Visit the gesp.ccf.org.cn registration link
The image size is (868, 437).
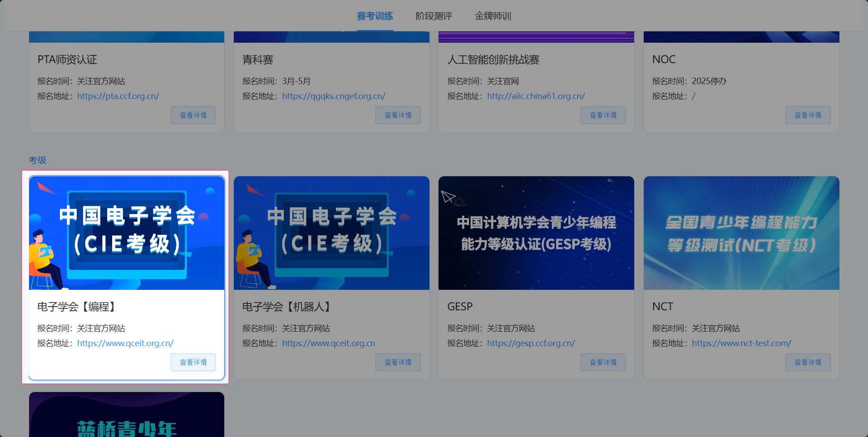click(x=531, y=343)
